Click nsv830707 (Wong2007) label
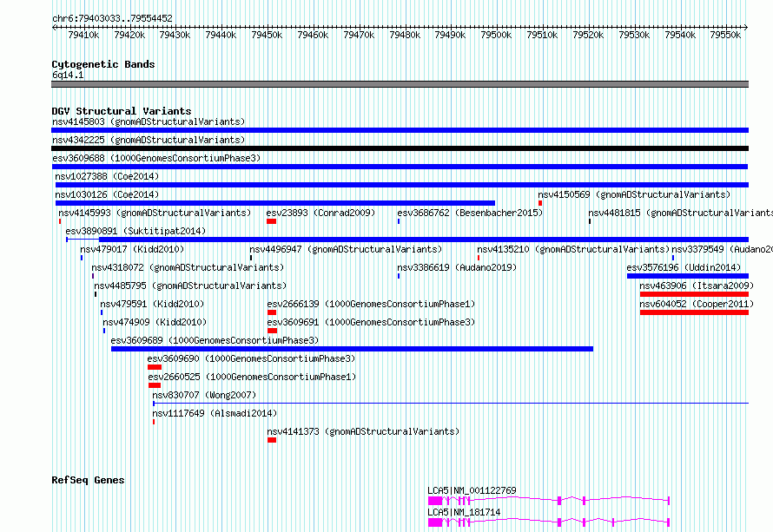Image resolution: width=773 pixels, height=532 pixels. 204,395
